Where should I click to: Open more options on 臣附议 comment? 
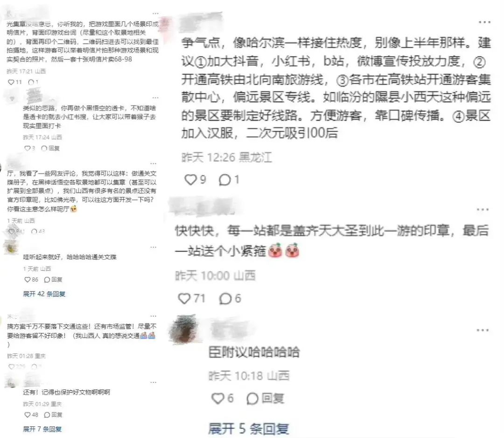[483, 330]
